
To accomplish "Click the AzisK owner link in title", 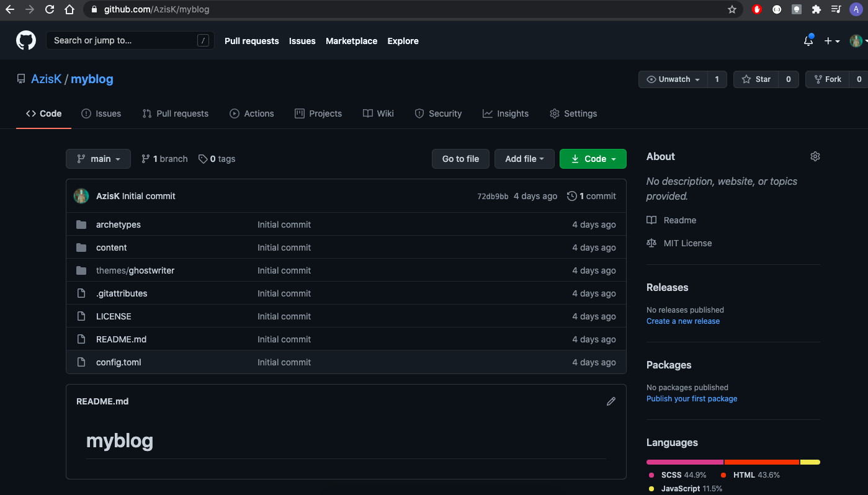I will [x=47, y=79].
